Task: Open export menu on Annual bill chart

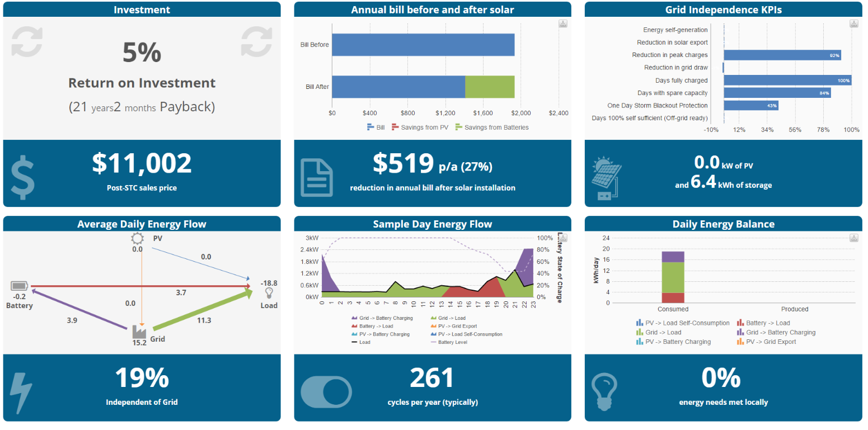Action: (x=562, y=23)
